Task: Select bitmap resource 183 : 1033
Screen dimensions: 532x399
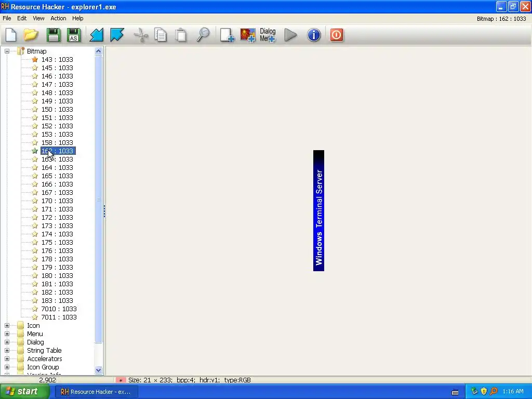Action: click(x=57, y=301)
